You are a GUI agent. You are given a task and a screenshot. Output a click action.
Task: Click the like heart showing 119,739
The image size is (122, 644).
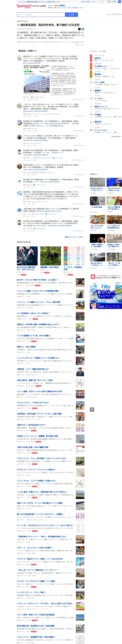point(108,249)
